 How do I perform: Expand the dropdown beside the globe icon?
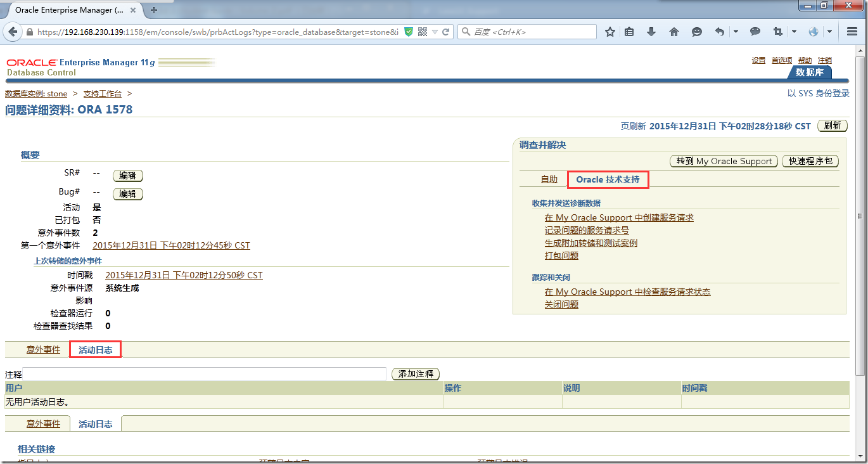829,32
